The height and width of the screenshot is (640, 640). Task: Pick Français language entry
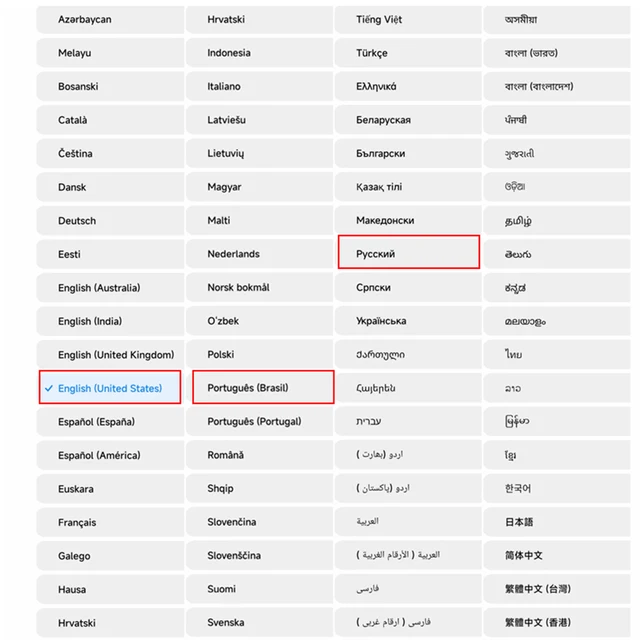[110, 522]
